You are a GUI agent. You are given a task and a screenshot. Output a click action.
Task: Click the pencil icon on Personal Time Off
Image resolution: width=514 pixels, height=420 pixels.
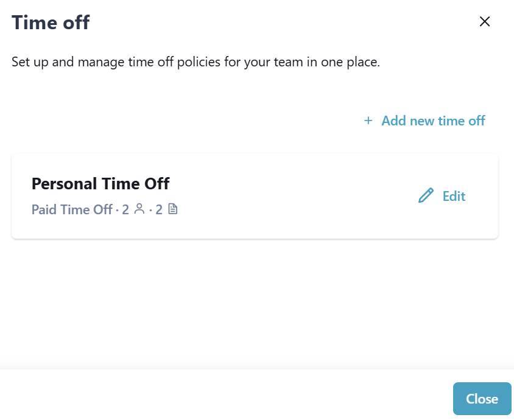click(426, 196)
